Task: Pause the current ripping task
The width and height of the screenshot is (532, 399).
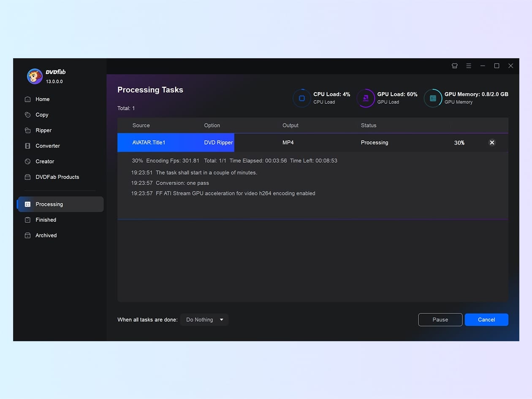Action: pyautogui.click(x=440, y=320)
